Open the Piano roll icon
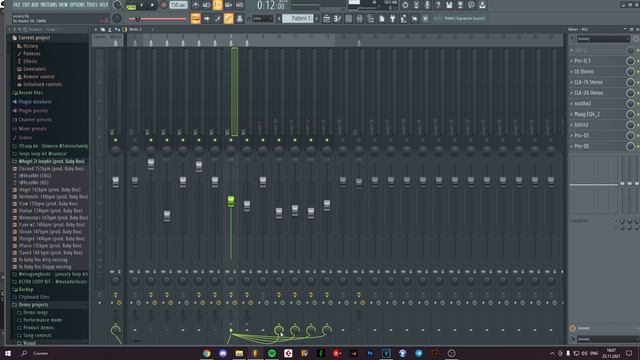The image size is (640, 360). [338, 18]
